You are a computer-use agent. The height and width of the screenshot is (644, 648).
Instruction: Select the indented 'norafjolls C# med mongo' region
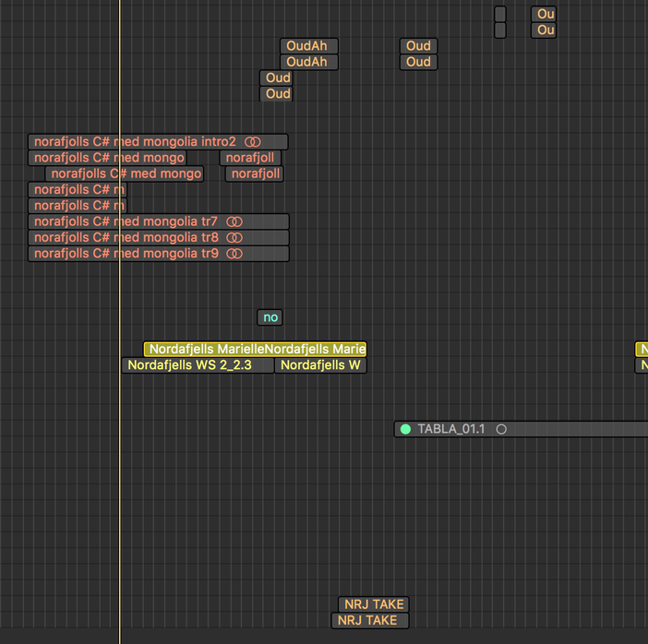tap(125, 173)
